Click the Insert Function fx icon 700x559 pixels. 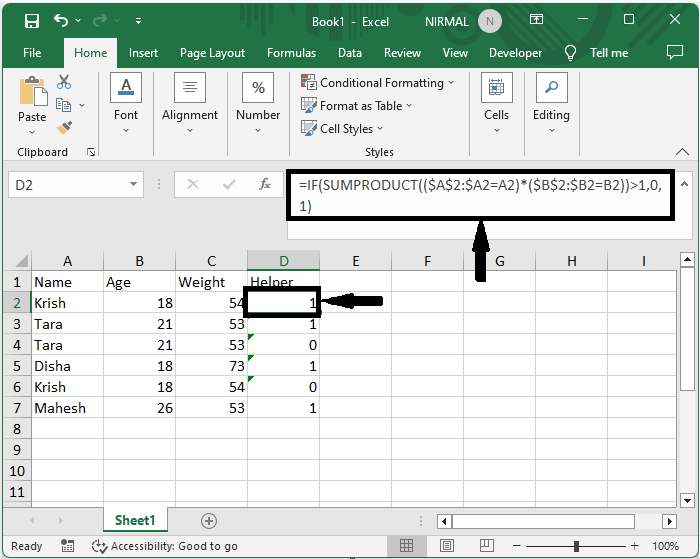pyautogui.click(x=265, y=185)
